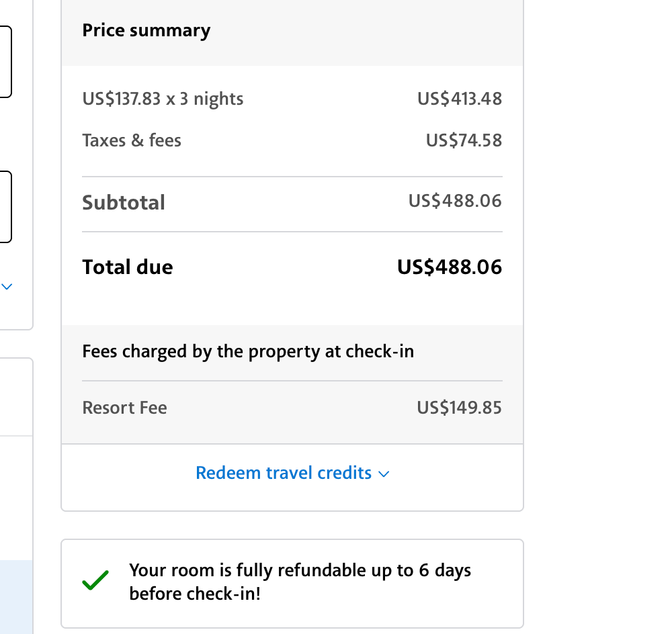Image resolution: width=672 pixels, height=634 pixels.
Task: Collapse the section with the left-side blue chevron
Action: pyautogui.click(x=7, y=286)
